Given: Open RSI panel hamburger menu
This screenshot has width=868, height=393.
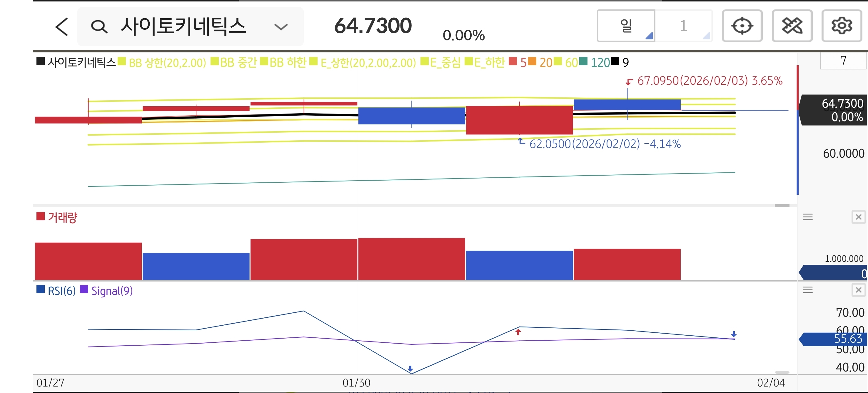Looking at the screenshot, I should pyautogui.click(x=808, y=290).
